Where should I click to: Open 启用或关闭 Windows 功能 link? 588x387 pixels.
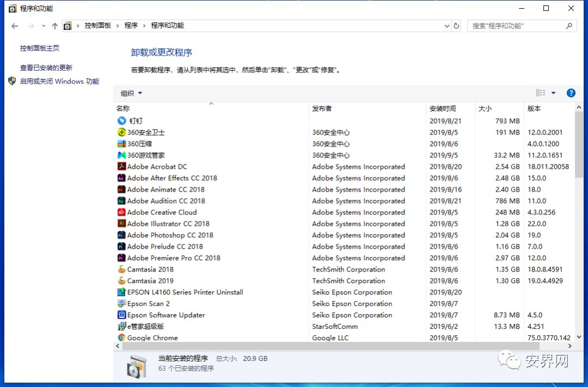59,81
